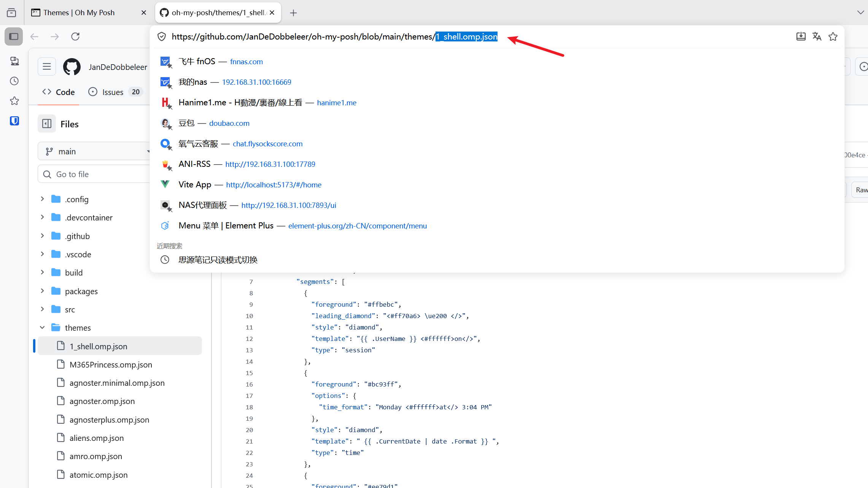
Task: Open the Issues tab
Action: 115,92
